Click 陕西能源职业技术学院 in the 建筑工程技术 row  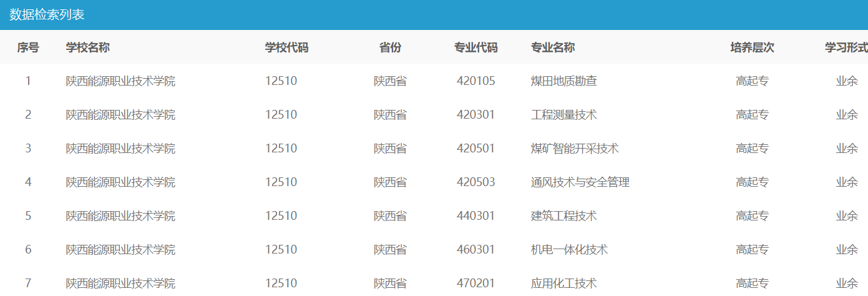121,216
